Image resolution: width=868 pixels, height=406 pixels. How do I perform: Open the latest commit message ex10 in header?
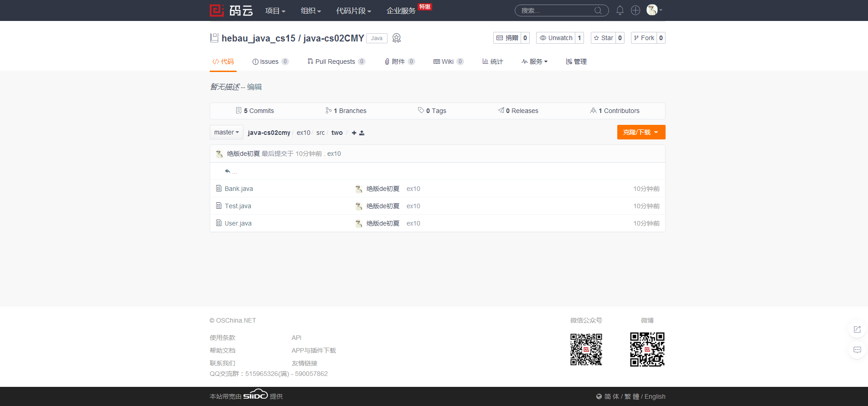(x=334, y=154)
